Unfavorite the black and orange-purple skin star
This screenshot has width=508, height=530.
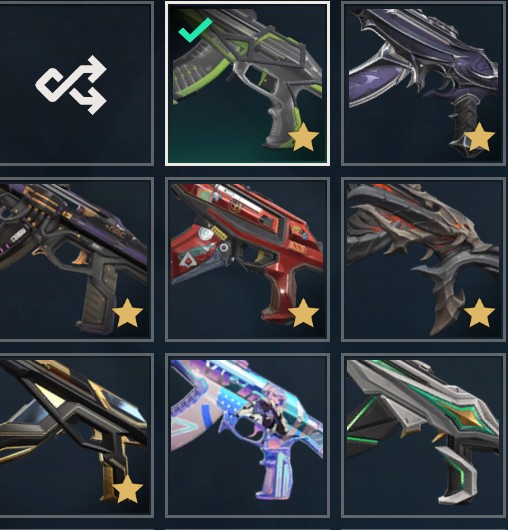point(127,313)
